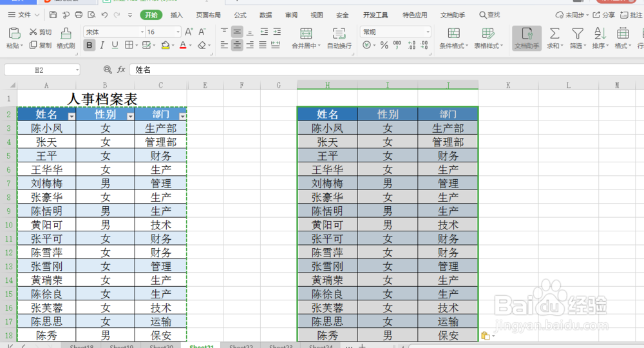
Task: Click the Sum (求和) sigma icon
Action: pyautogui.click(x=554, y=34)
